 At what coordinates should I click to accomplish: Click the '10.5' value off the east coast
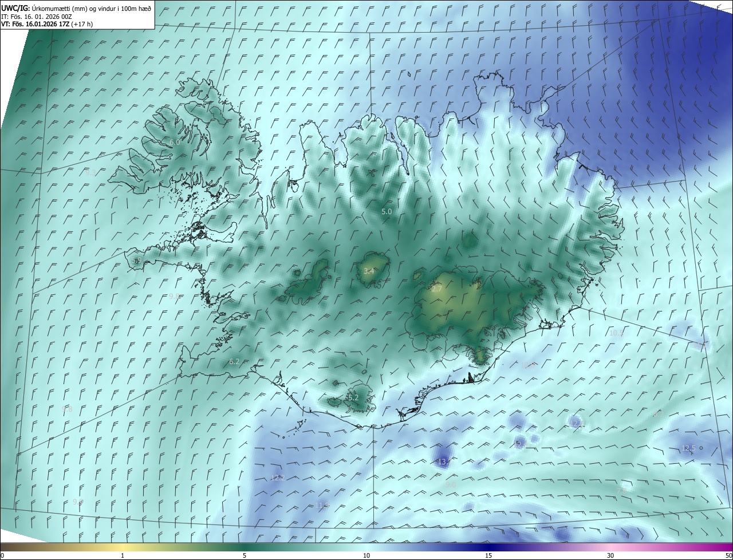(616, 333)
